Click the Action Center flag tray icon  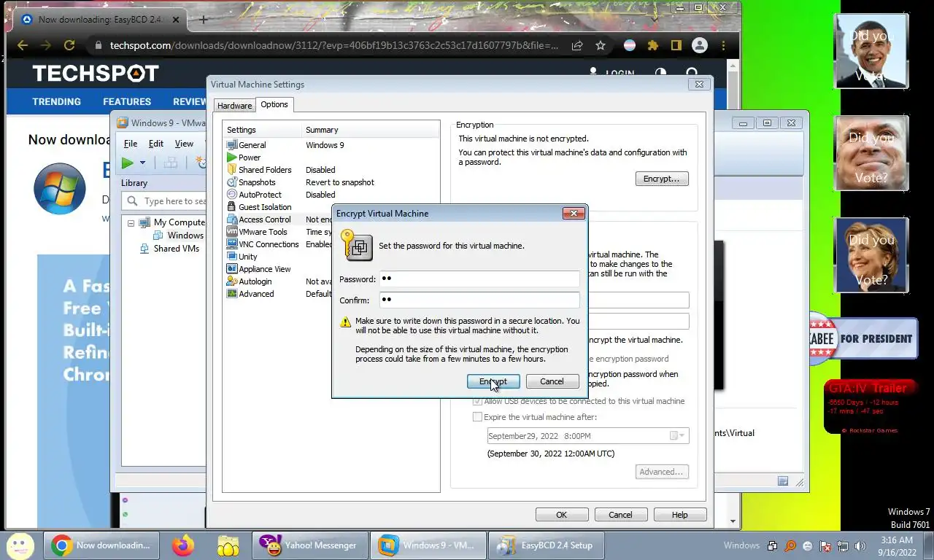[x=825, y=545]
